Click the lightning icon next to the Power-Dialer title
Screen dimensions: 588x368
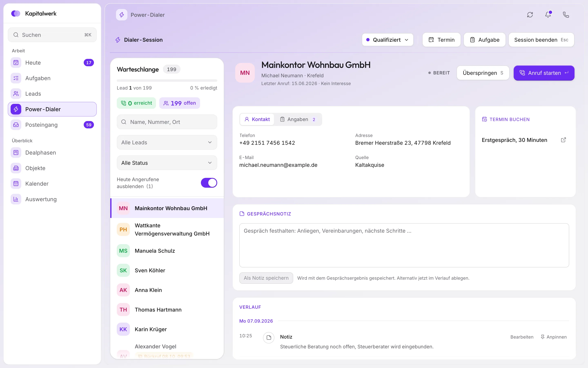[x=121, y=15]
